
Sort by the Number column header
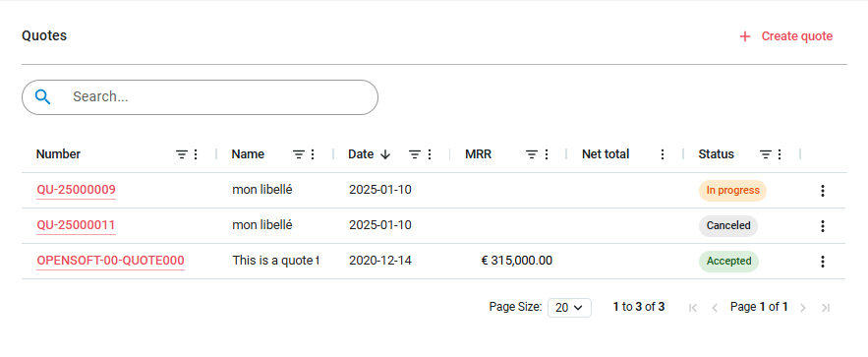click(x=58, y=154)
